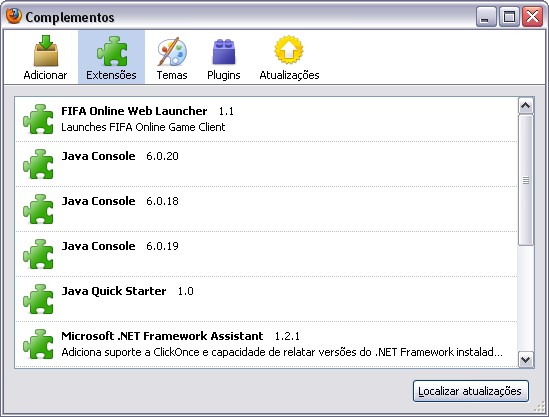Click the Adicionar box icon with the green arrow
This screenshot has width=549, height=417.
pos(46,50)
